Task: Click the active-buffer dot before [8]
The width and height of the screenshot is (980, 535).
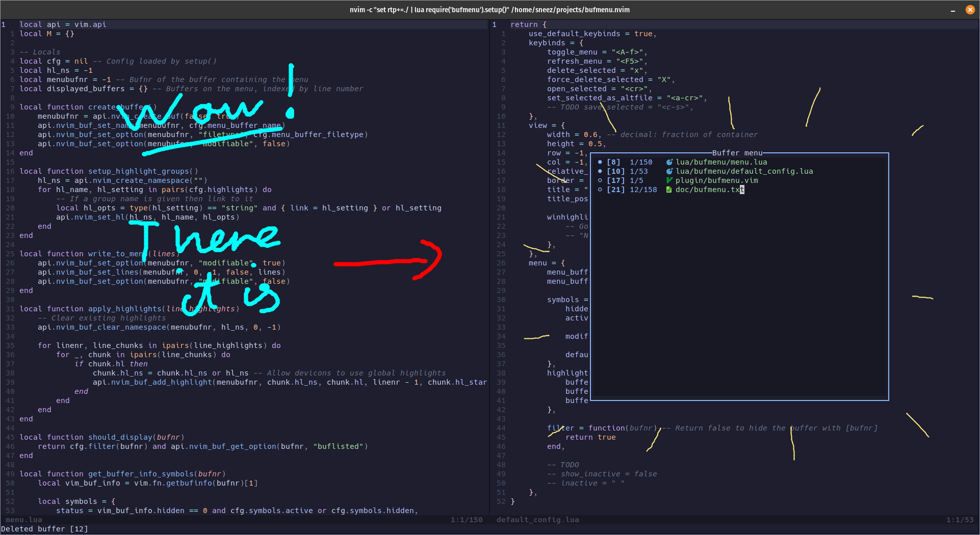Action: tap(600, 162)
